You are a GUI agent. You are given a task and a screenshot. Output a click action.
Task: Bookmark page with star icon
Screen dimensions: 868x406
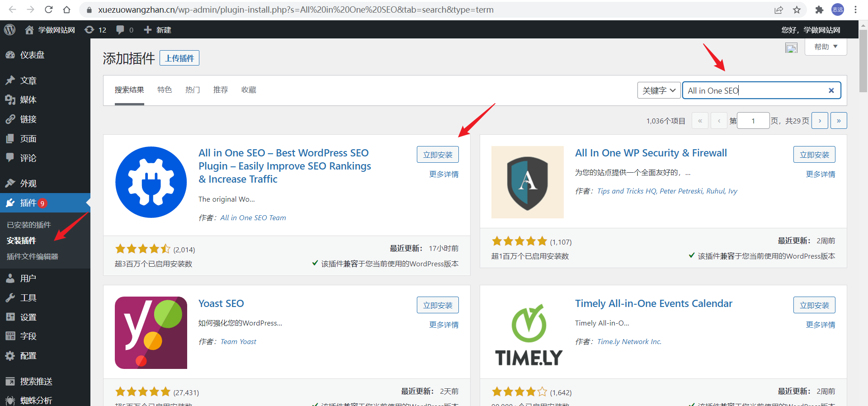(797, 10)
